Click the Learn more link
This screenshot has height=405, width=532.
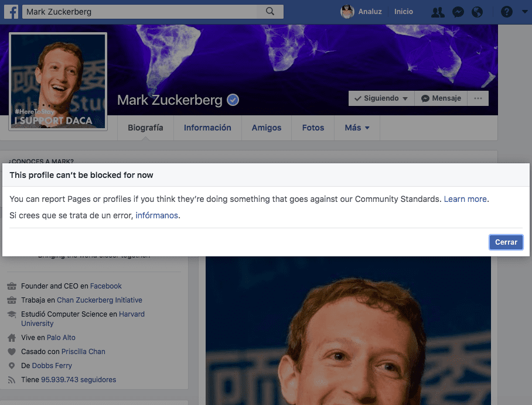tap(465, 199)
